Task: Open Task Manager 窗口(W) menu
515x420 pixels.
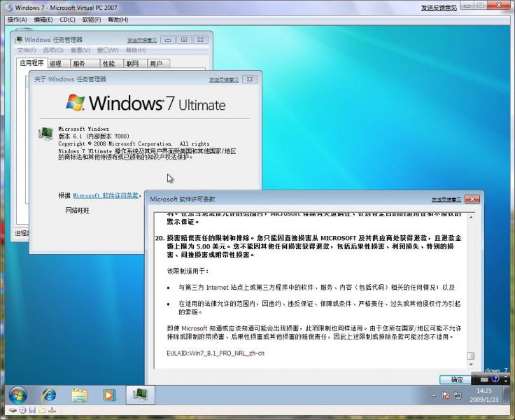Action: pyautogui.click(x=108, y=50)
